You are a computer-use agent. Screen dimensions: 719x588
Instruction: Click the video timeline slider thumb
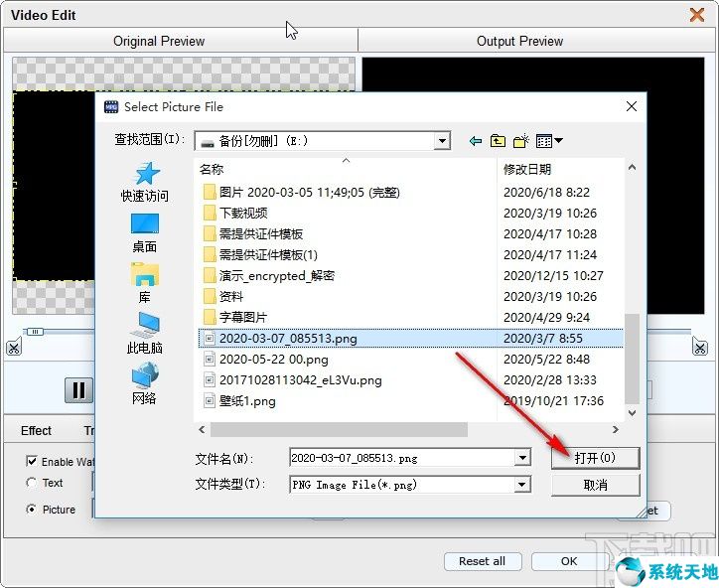(35, 331)
